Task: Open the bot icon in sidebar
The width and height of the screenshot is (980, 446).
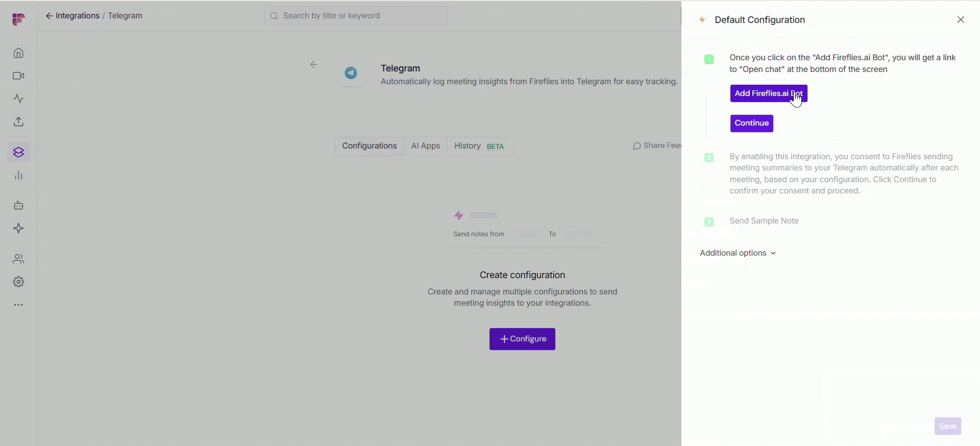Action: coord(18,206)
